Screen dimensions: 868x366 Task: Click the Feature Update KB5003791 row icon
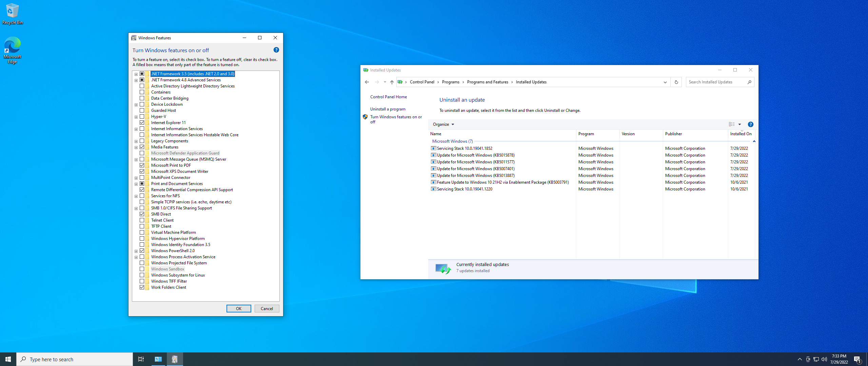point(433,182)
